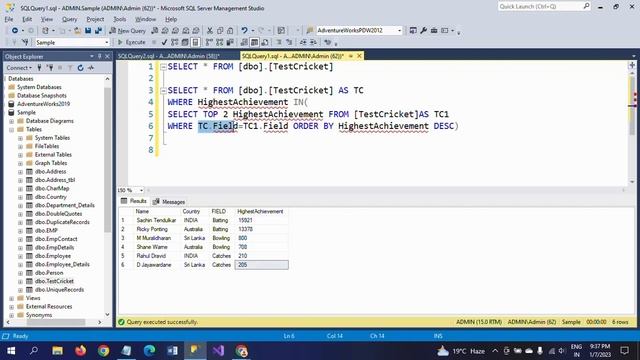Expand the Views node

[x=11, y=298]
